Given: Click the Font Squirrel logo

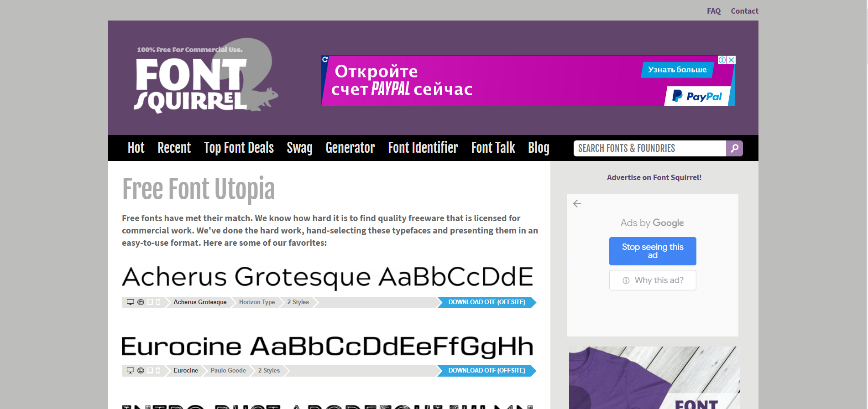Looking at the screenshot, I should pos(206,76).
